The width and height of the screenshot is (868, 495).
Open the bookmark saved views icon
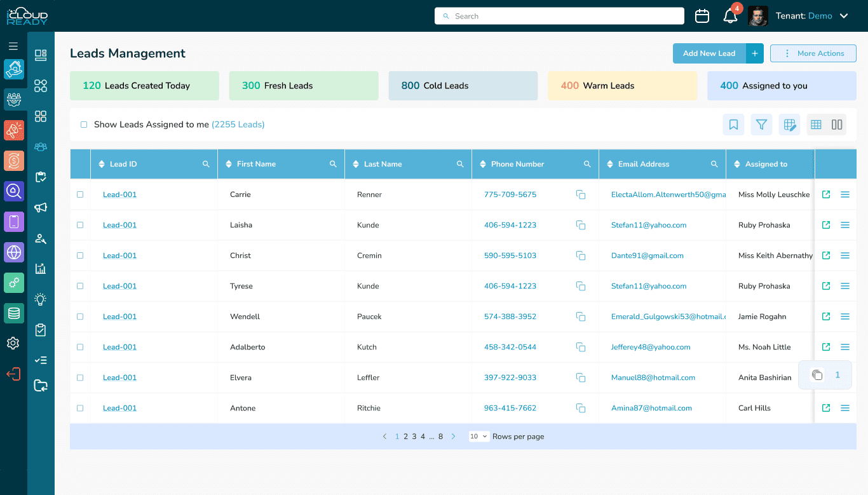(x=733, y=125)
